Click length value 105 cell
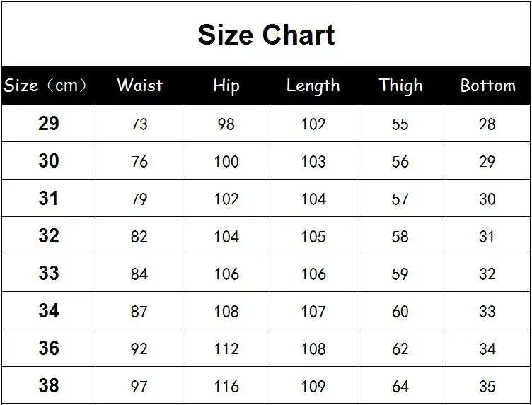Viewport: 532px width, 405px height. point(313,235)
